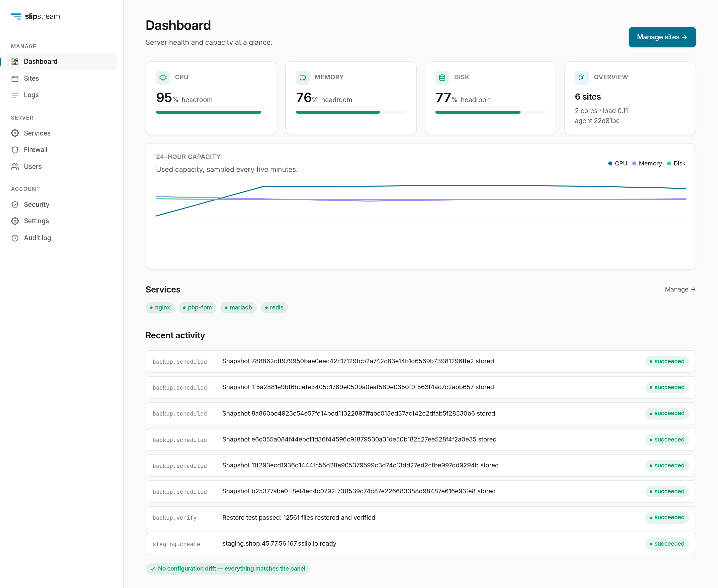Screen dimensions: 718x588
Task: Click the Settings gear icon in sidebar
Action: pos(15,221)
